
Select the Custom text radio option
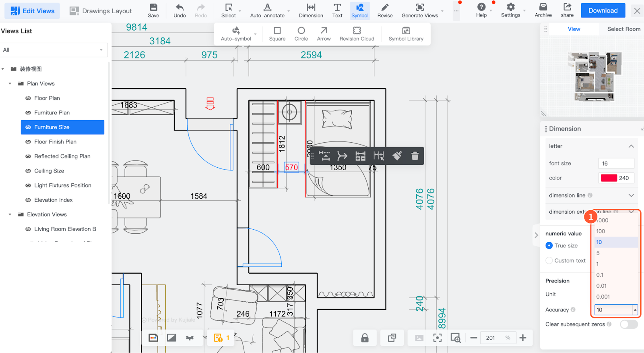549,261
